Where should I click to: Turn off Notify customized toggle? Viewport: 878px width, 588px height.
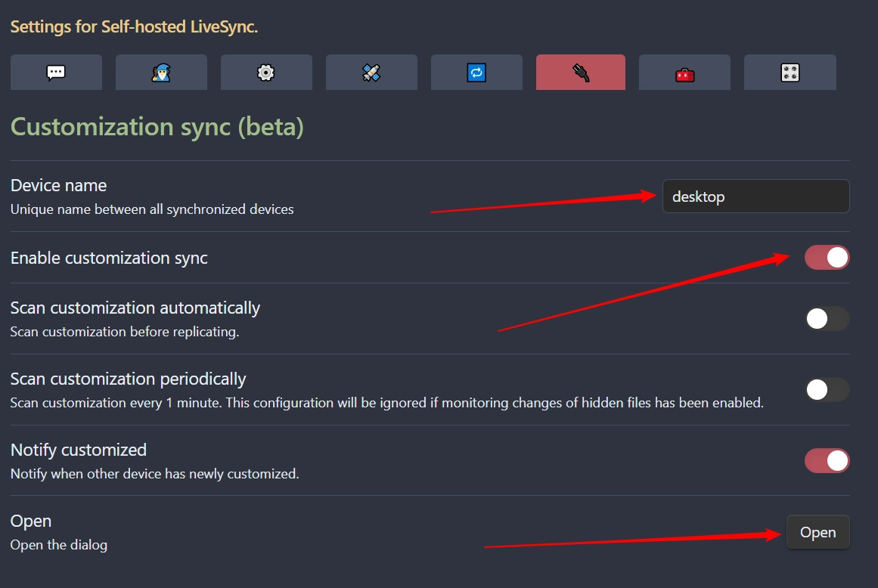click(827, 461)
